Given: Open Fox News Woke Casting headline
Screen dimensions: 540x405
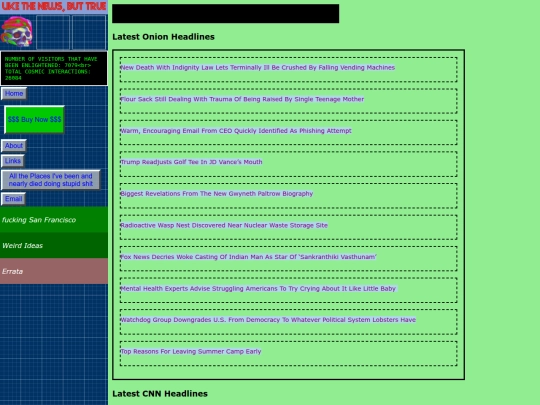Looking at the screenshot, I should (248, 257).
